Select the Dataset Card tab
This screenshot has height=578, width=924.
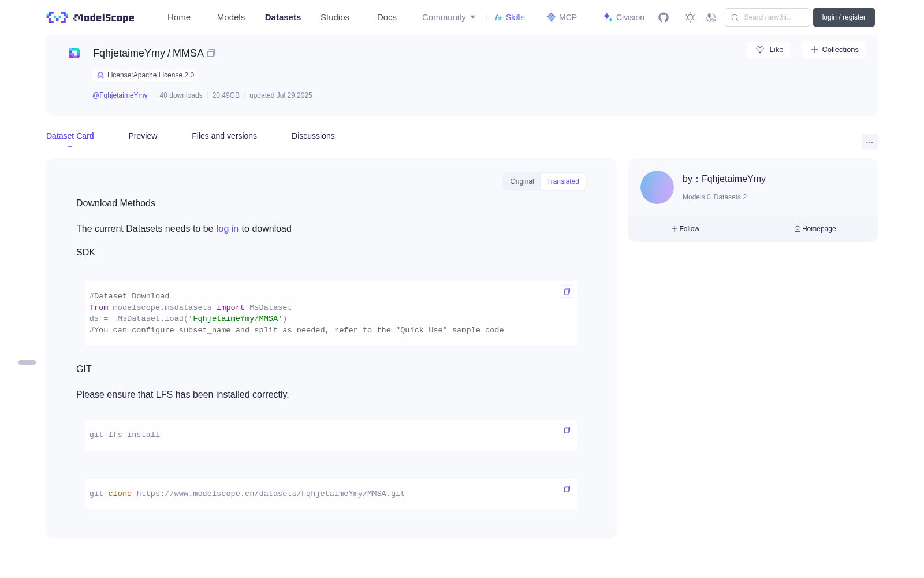(x=70, y=136)
